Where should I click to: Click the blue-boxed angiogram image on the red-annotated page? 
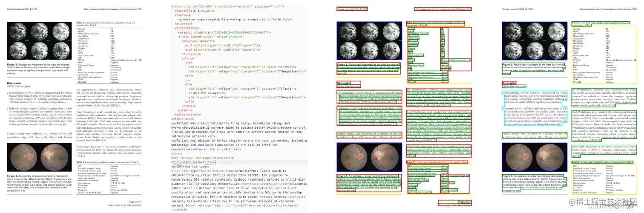tap(369, 40)
